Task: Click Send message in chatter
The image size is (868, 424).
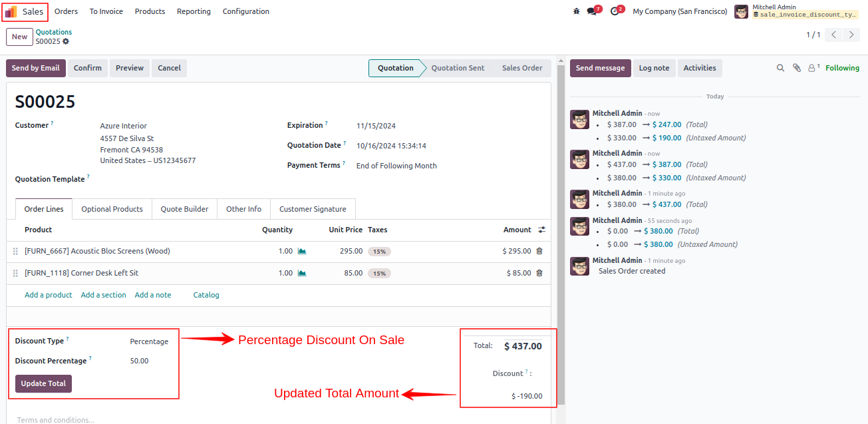Action: (600, 68)
